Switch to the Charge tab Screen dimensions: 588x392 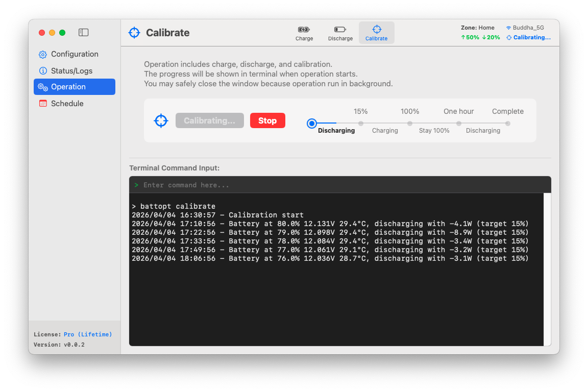coord(304,33)
